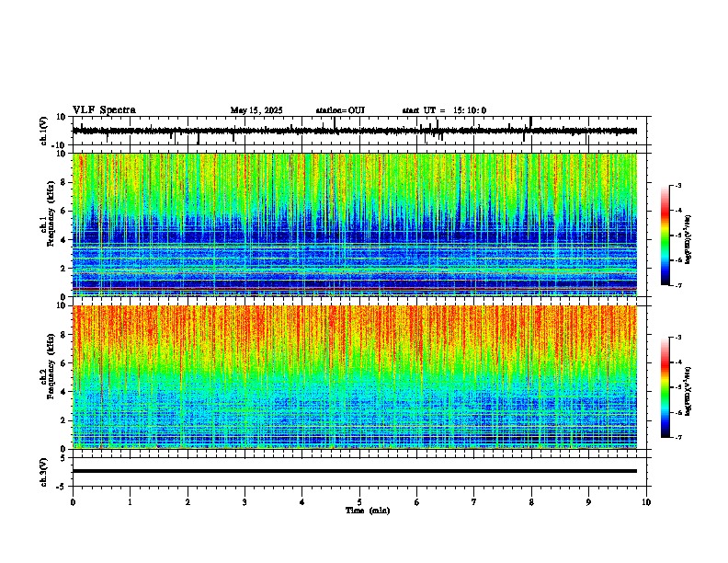Click the "Time (min)" x-axis label
This screenshot has width=728, height=563.
tap(368, 511)
